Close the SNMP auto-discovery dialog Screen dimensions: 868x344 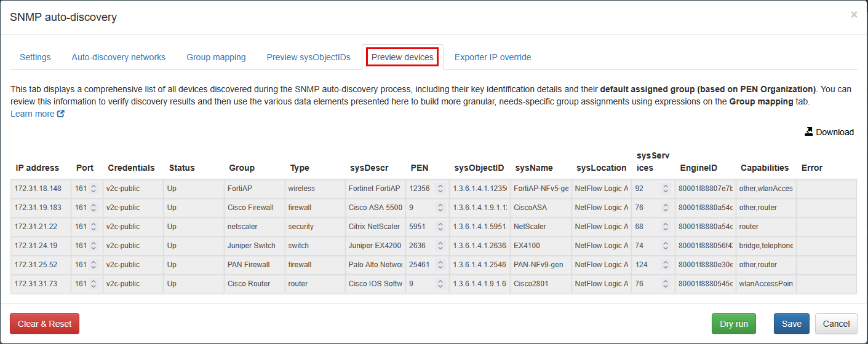pos(853,15)
